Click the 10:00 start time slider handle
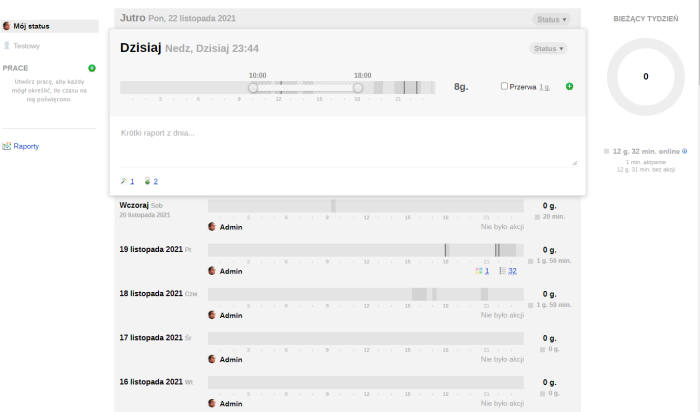The width and height of the screenshot is (700, 412). [x=253, y=88]
